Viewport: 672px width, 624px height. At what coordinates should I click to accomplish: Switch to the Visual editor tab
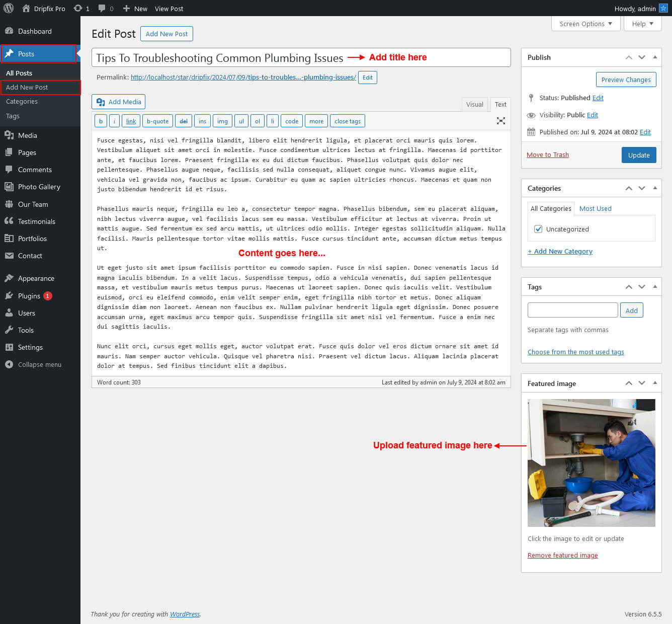coord(474,104)
